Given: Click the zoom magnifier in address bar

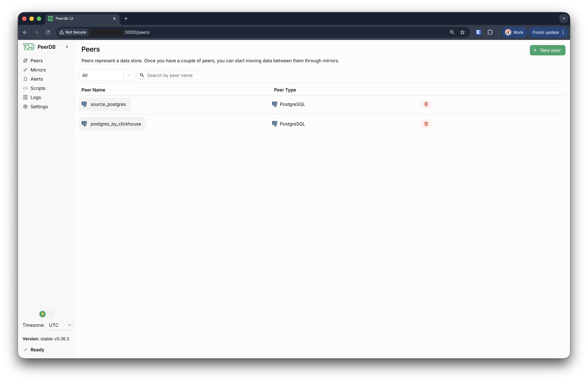Looking at the screenshot, I should [452, 32].
